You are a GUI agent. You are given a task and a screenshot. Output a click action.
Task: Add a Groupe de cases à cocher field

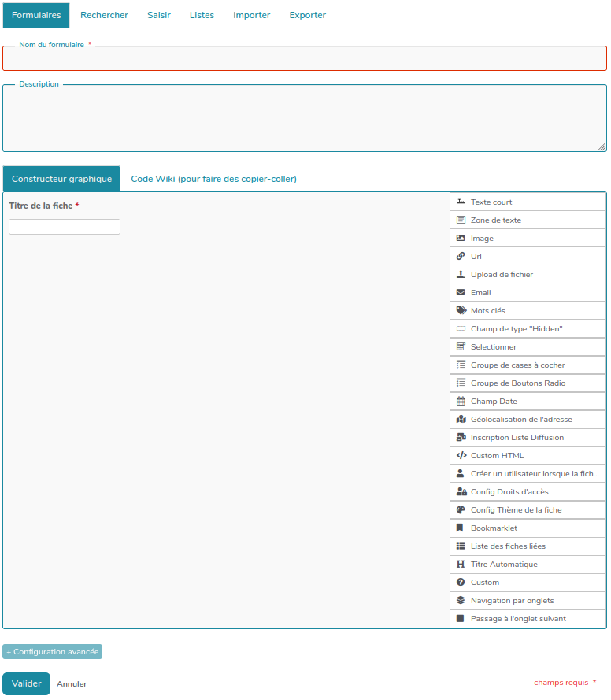tap(517, 365)
